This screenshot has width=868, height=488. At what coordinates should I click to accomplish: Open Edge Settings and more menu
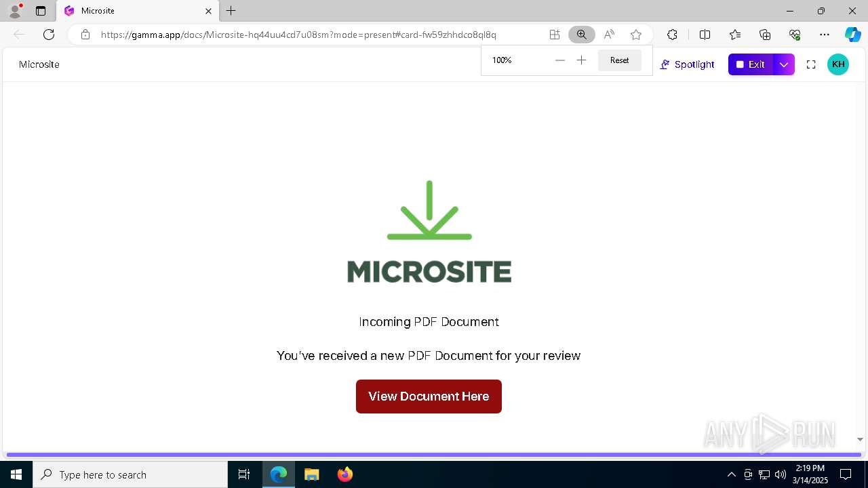[825, 35]
